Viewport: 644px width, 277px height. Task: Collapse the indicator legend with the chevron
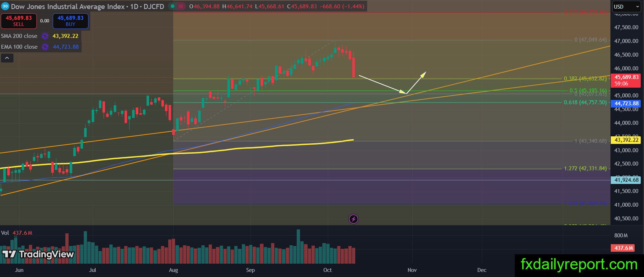(x=7, y=58)
